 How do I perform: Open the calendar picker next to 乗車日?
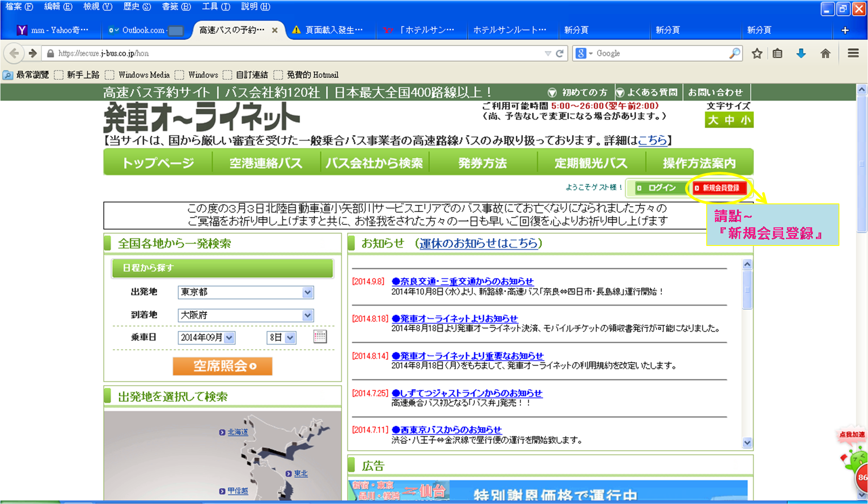click(x=320, y=337)
